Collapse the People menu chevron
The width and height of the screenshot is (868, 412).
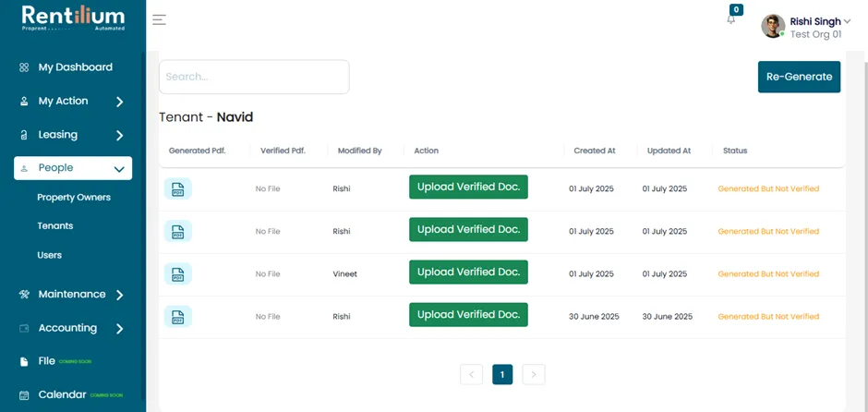pyautogui.click(x=119, y=169)
